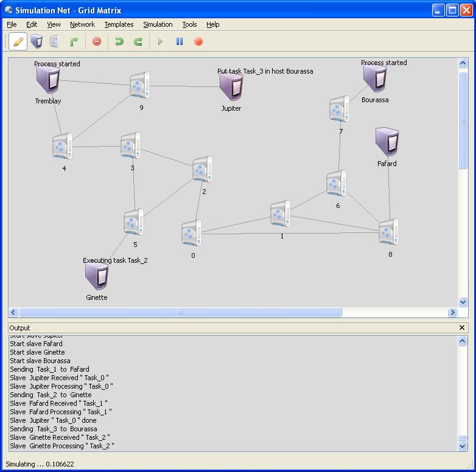Click canvas vertical scrollbar down arrow
Viewport: 476px width, 472px height.
tap(463, 302)
